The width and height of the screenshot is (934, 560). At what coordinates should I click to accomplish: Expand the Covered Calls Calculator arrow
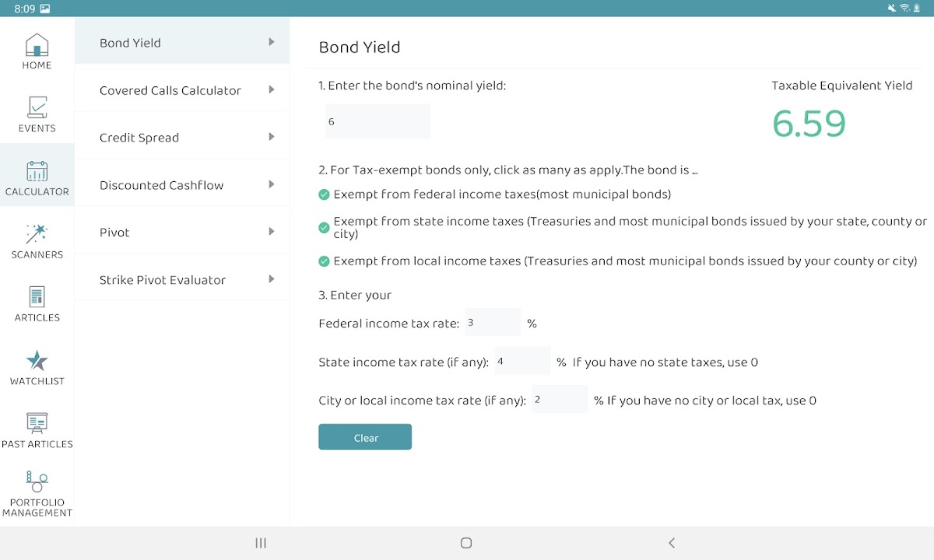point(272,90)
